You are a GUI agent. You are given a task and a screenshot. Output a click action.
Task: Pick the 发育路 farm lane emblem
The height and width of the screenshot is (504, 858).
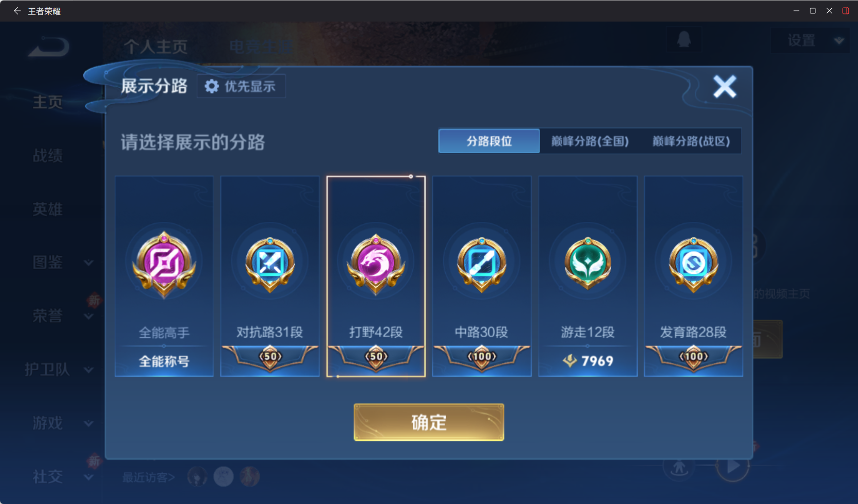pos(694,264)
